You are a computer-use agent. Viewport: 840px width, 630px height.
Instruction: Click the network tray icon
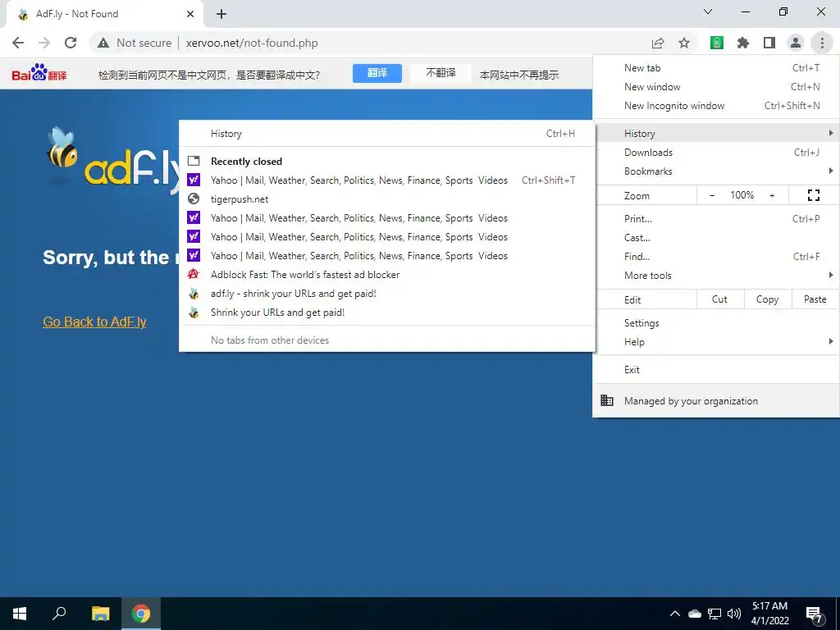click(x=714, y=614)
